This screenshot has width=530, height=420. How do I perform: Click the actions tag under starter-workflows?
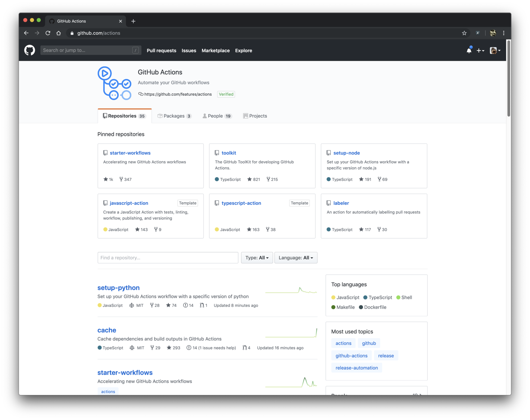(108, 391)
